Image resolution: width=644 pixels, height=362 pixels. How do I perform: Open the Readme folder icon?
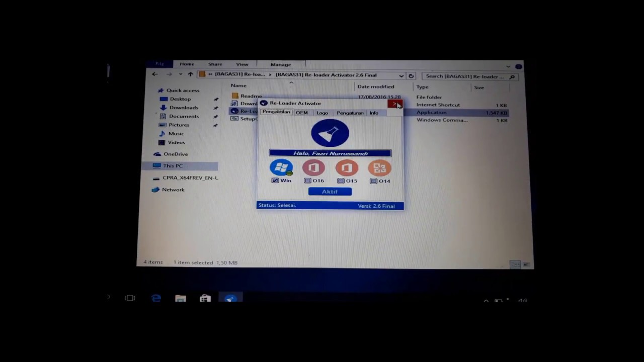click(x=235, y=96)
